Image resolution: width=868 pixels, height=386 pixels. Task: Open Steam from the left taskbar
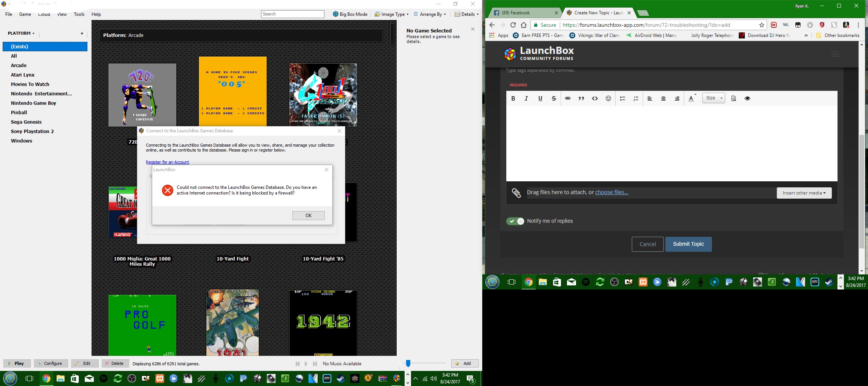[x=341, y=378]
